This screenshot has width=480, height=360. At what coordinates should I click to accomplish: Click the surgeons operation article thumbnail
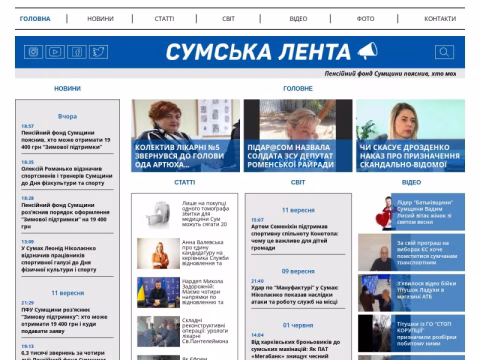pyautogui.click(x=158, y=331)
